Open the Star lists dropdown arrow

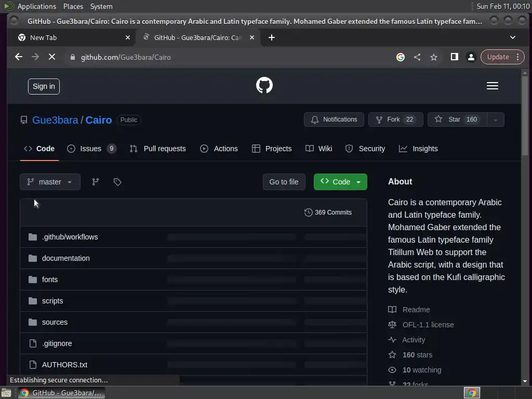point(495,120)
